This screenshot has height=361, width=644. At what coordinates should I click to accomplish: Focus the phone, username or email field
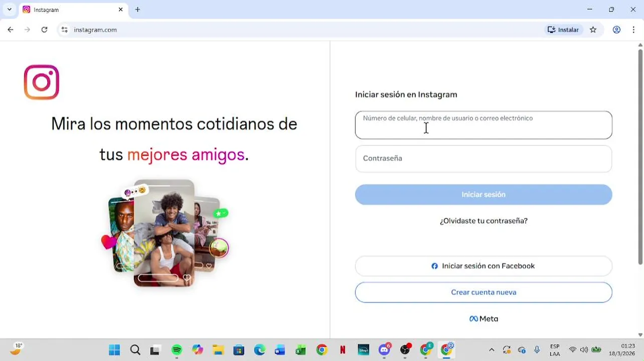coord(484,125)
